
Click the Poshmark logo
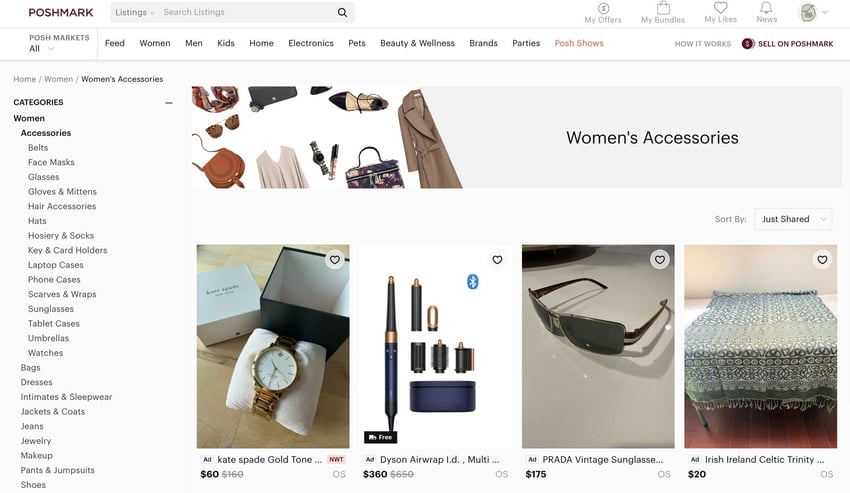pos(61,12)
